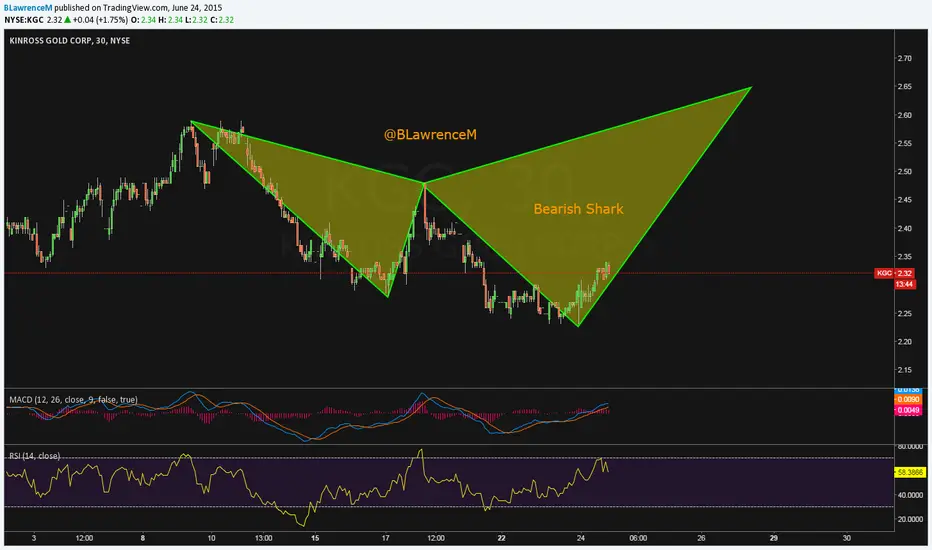Click the 2.65 price axis label
The height and width of the screenshot is (550, 932).
[x=904, y=86]
